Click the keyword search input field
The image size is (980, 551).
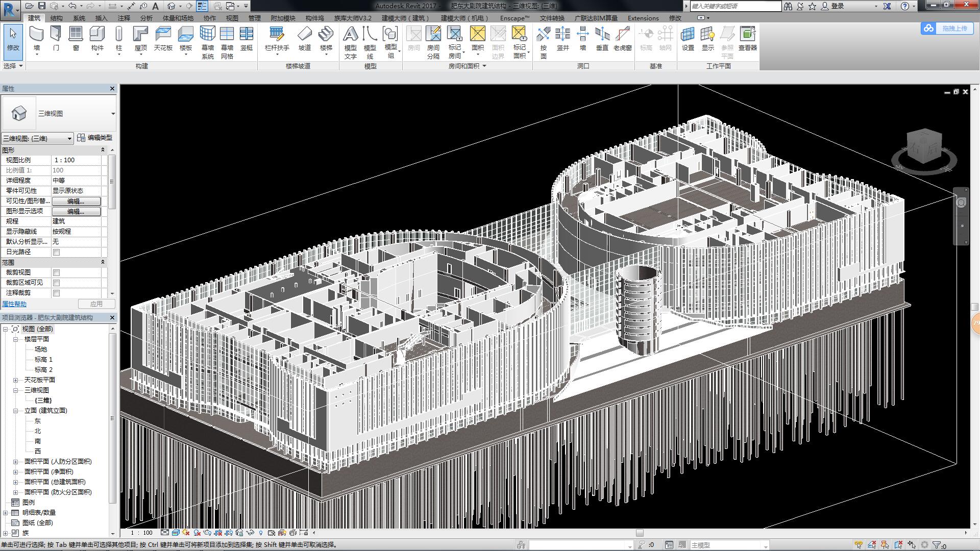736,6
